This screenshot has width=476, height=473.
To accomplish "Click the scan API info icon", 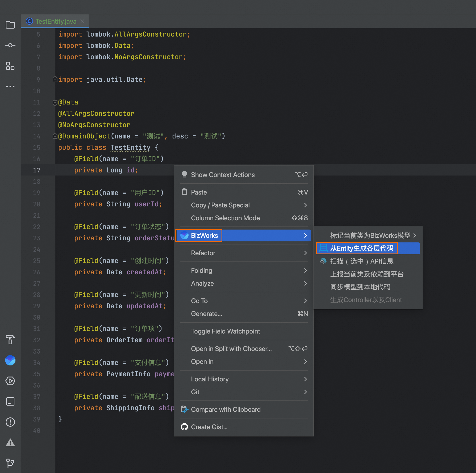I will [324, 261].
